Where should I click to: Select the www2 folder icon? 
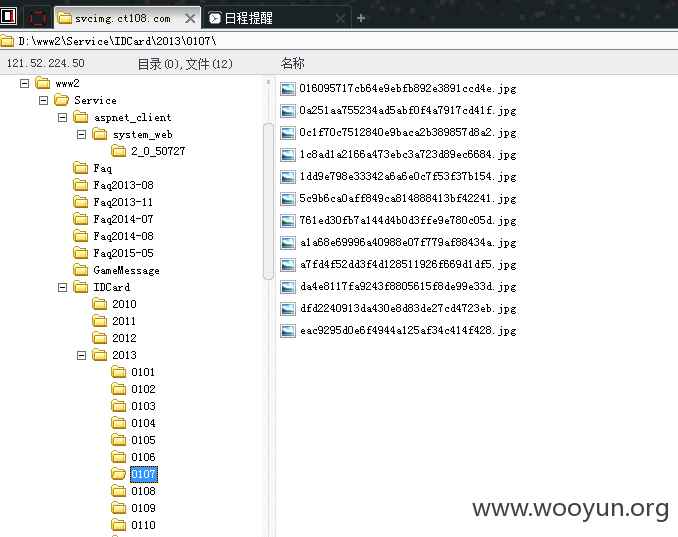click(x=42, y=83)
